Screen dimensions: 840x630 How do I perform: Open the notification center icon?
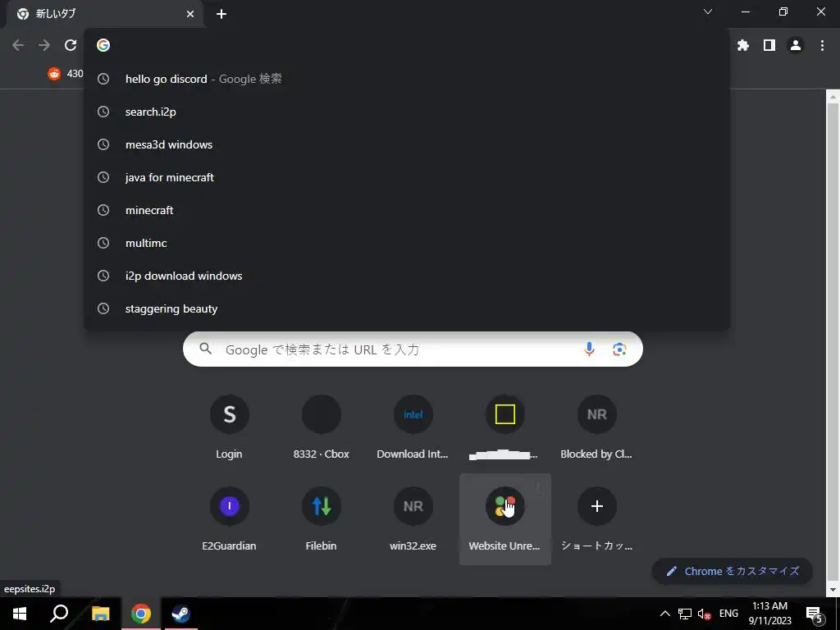814,614
